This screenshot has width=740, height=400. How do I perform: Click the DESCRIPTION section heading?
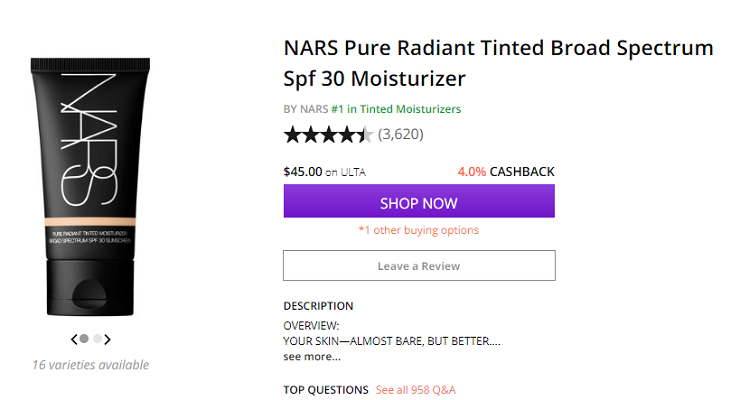(318, 306)
